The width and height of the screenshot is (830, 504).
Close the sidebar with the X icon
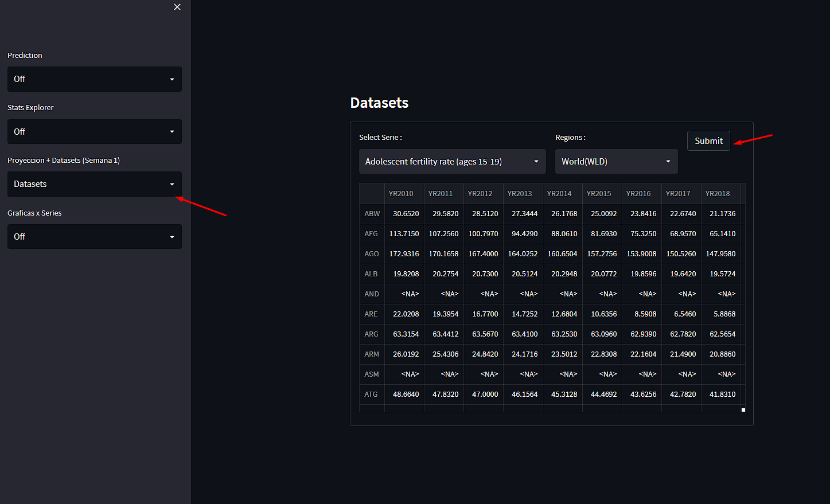[177, 7]
